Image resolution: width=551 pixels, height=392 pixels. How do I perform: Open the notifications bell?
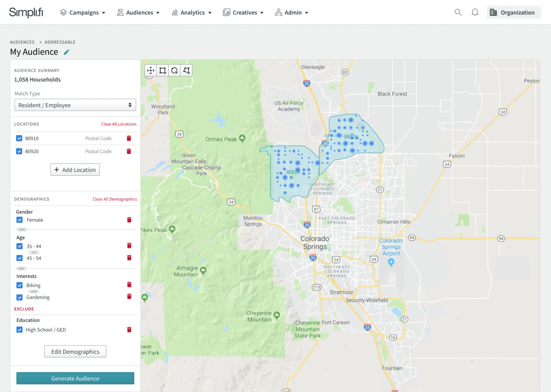(x=475, y=12)
